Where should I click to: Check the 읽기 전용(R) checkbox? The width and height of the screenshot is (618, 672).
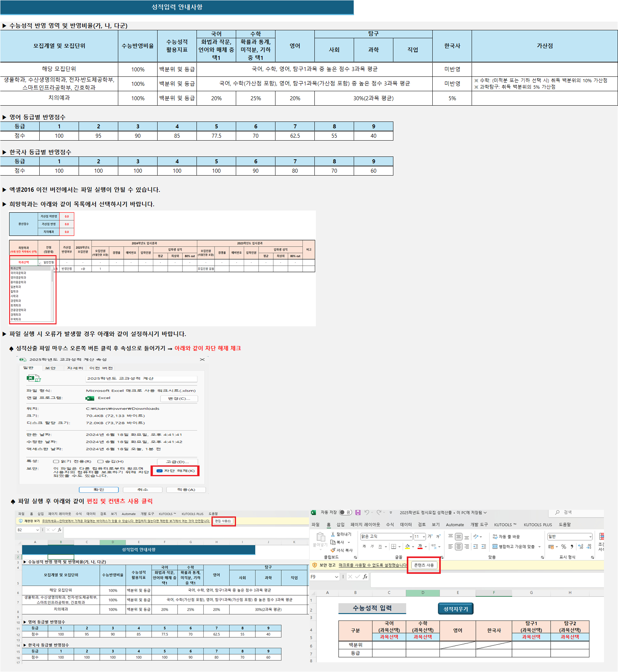pos(56,461)
